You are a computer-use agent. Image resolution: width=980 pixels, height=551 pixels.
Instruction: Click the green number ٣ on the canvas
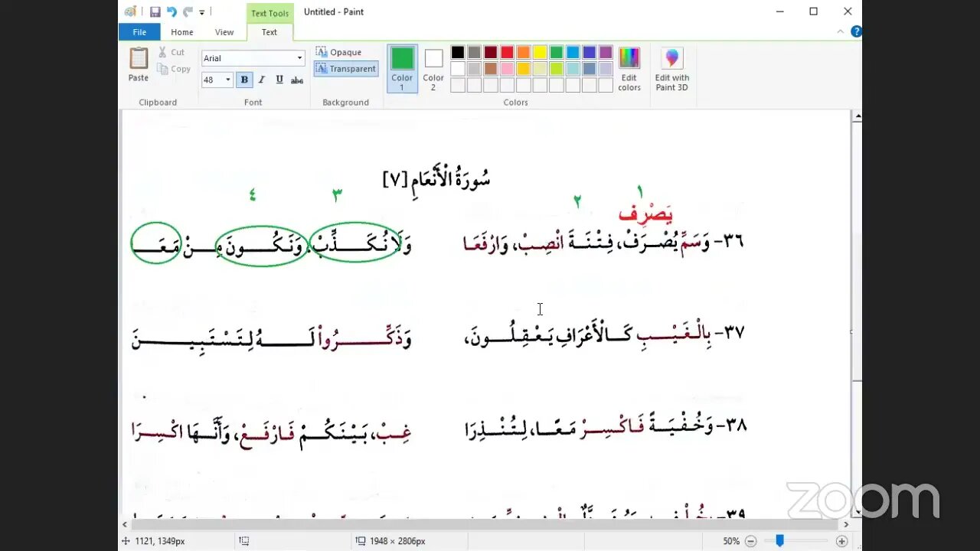336,195
